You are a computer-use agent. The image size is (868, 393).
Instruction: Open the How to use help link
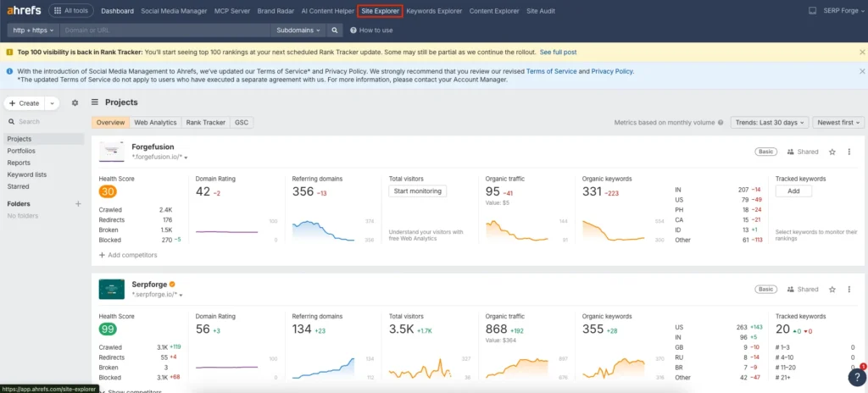(x=371, y=30)
